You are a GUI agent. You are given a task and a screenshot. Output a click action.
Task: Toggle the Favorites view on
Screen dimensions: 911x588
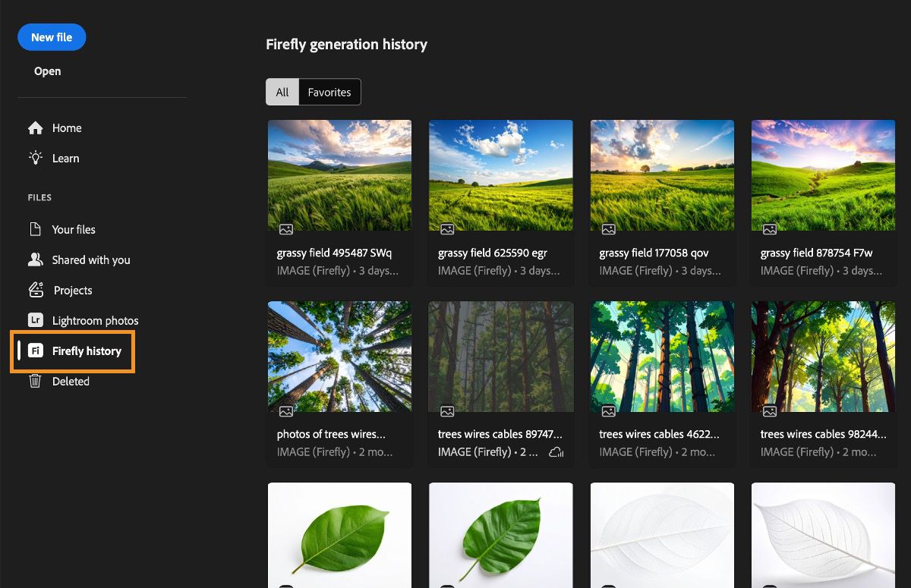[x=329, y=92]
